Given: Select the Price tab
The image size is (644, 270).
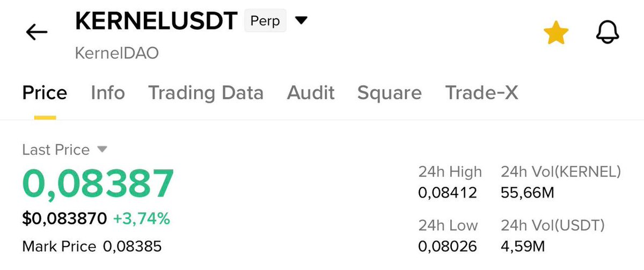Looking at the screenshot, I should 45,93.
